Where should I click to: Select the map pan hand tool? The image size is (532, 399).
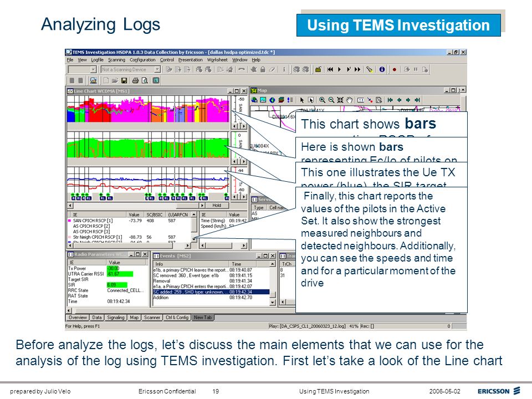tap(349, 100)
